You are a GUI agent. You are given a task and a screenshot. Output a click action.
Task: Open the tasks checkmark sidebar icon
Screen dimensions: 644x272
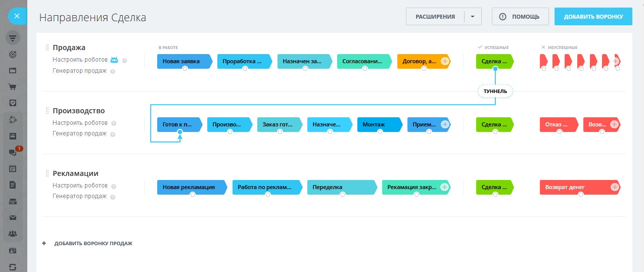pos(13,103)
